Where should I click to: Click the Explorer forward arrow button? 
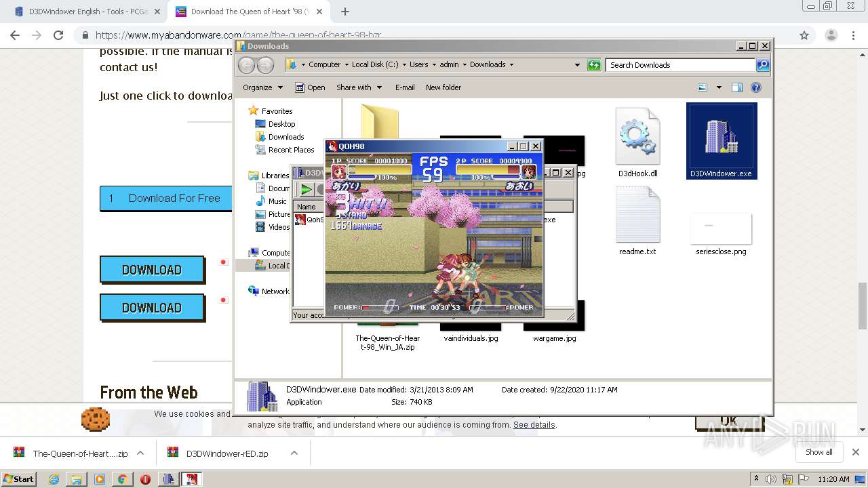click(265, 65)
